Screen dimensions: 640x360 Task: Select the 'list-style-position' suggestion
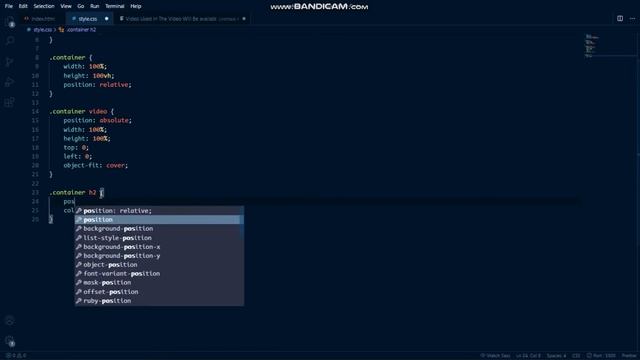159,238
